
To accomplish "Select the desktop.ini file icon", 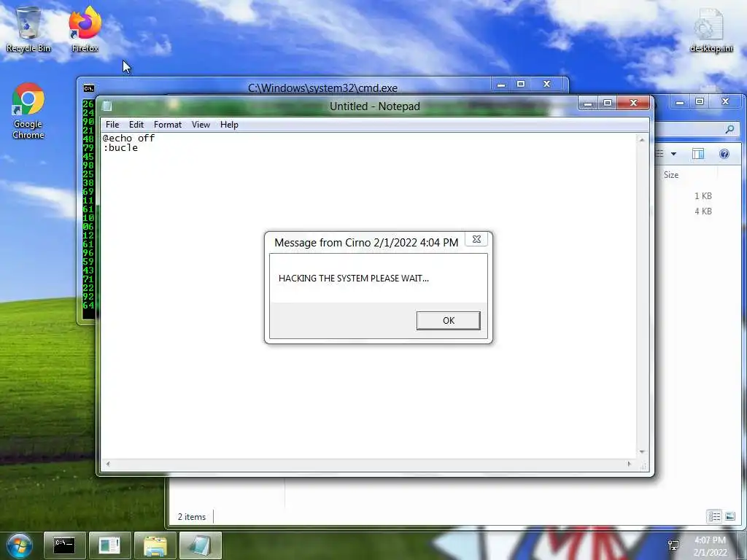I will tap(711, 29).
